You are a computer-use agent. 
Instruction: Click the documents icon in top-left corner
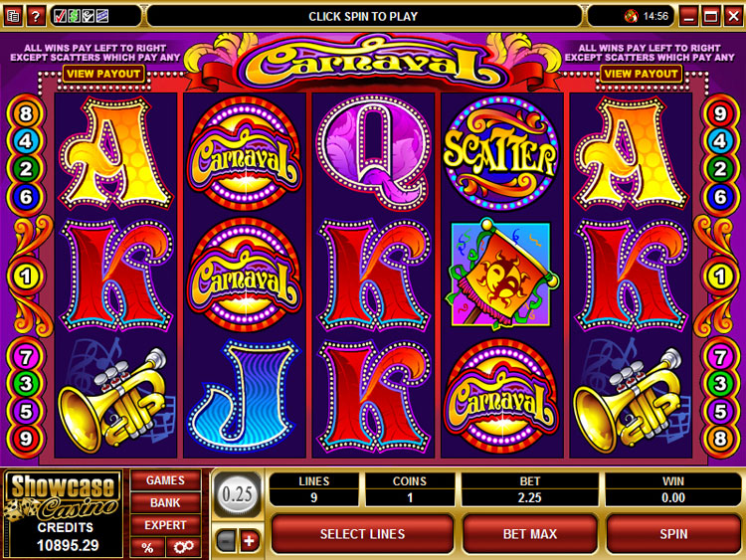[x=13, y=16]
